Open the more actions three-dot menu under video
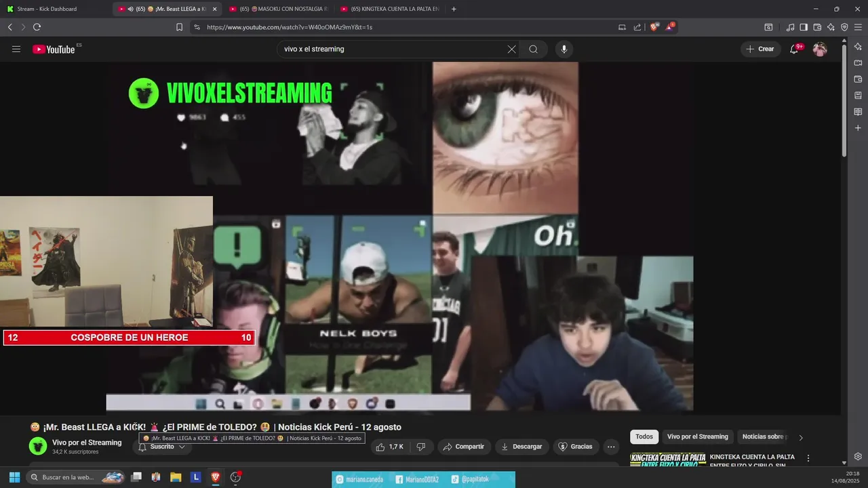This screenshot has width=868, height=488. pyautogui.click(x=611, y=447)
